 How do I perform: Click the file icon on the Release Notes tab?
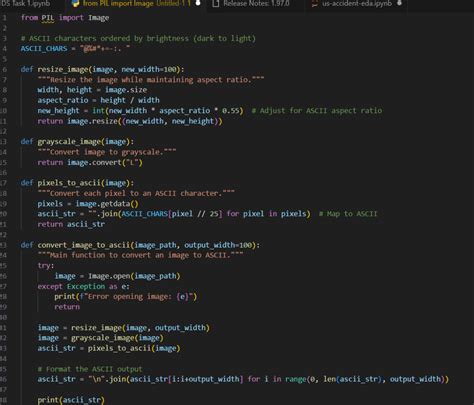pos(216,4)
